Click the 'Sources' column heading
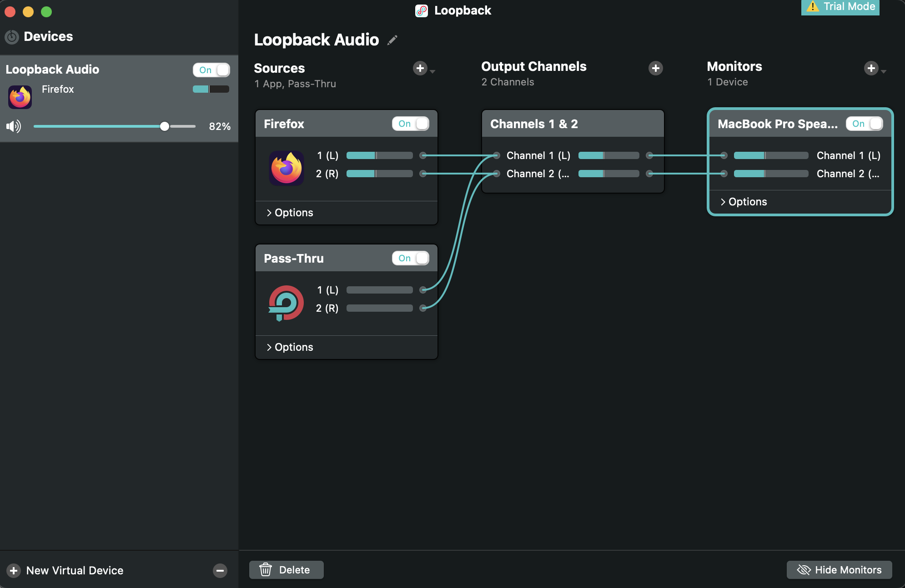 tap(279, 68)
